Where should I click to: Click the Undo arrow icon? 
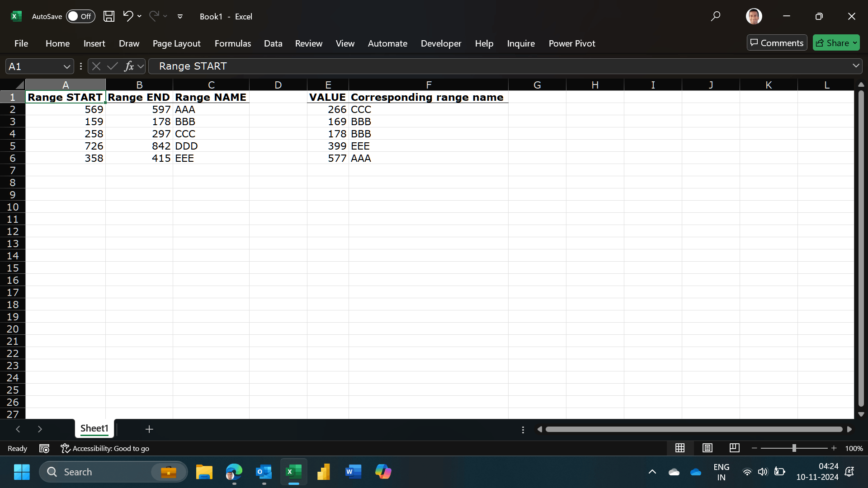(x=128, y=16)
